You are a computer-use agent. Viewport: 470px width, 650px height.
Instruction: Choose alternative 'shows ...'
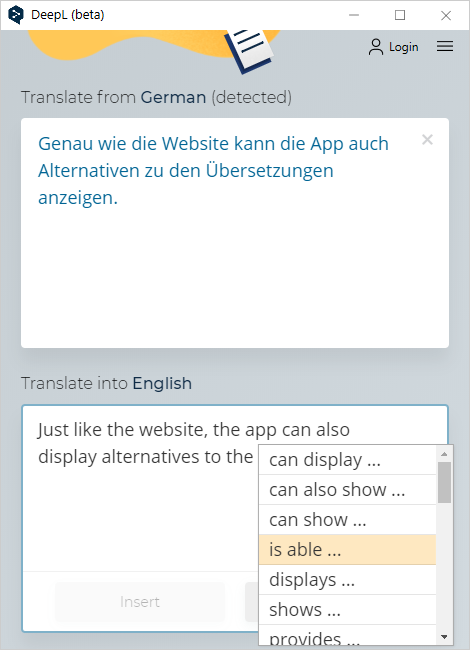[x=347, y=610]
